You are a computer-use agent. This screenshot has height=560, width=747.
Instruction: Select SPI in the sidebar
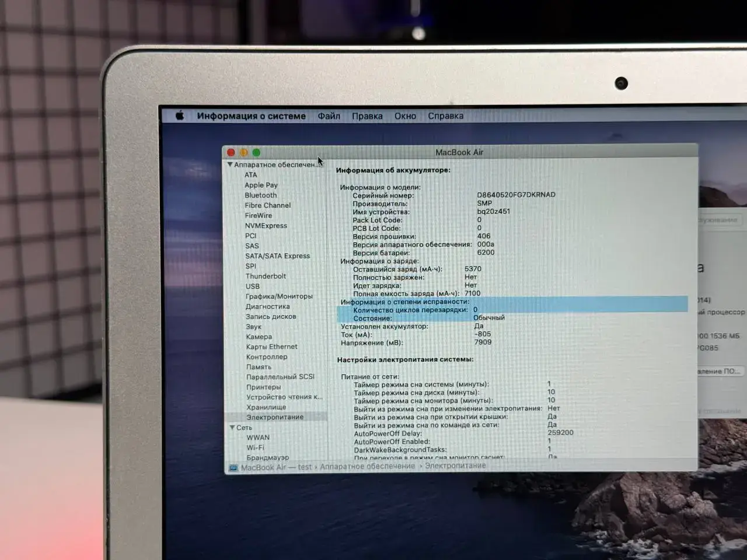tap(251, 266)
